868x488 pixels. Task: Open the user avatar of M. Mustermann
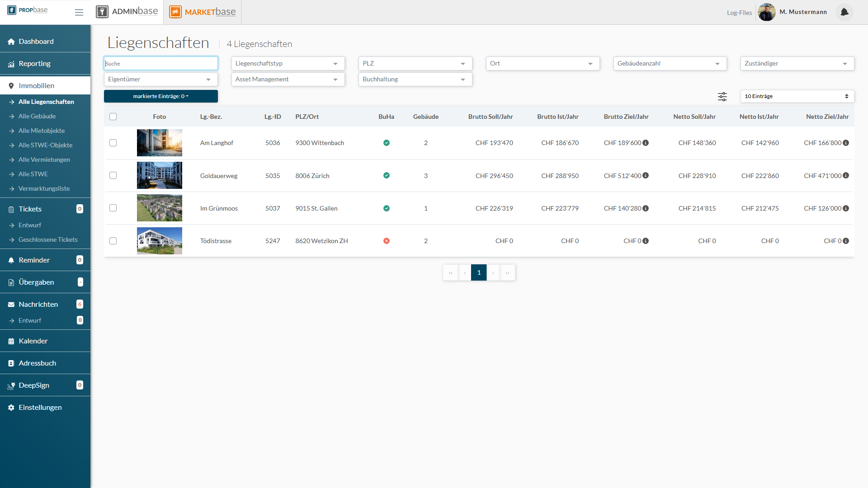tap(766, 12)
